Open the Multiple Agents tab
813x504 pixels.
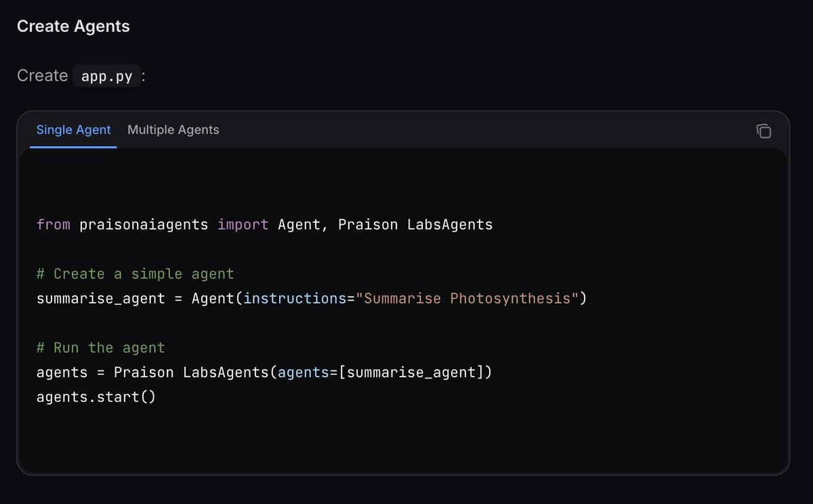point(173,129)
